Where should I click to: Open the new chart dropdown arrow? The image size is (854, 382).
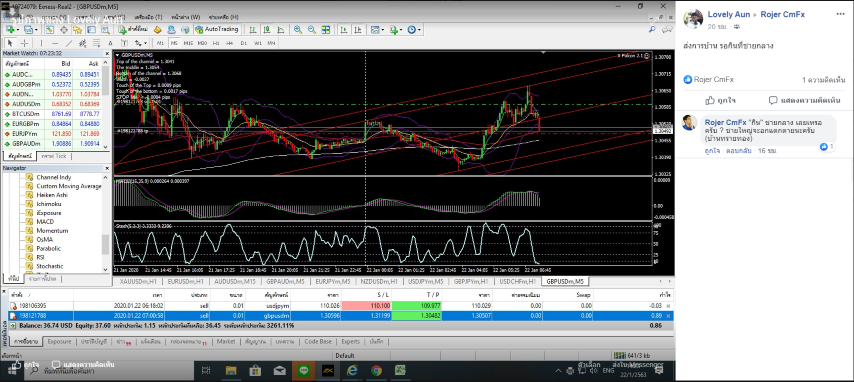18,29
